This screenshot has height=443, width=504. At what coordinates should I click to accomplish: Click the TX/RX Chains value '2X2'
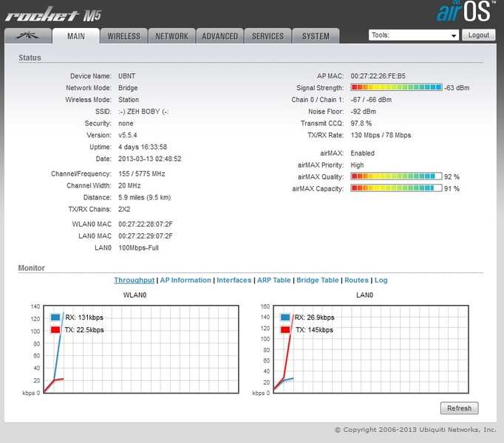pyautogui.click(x=124, y=210)
